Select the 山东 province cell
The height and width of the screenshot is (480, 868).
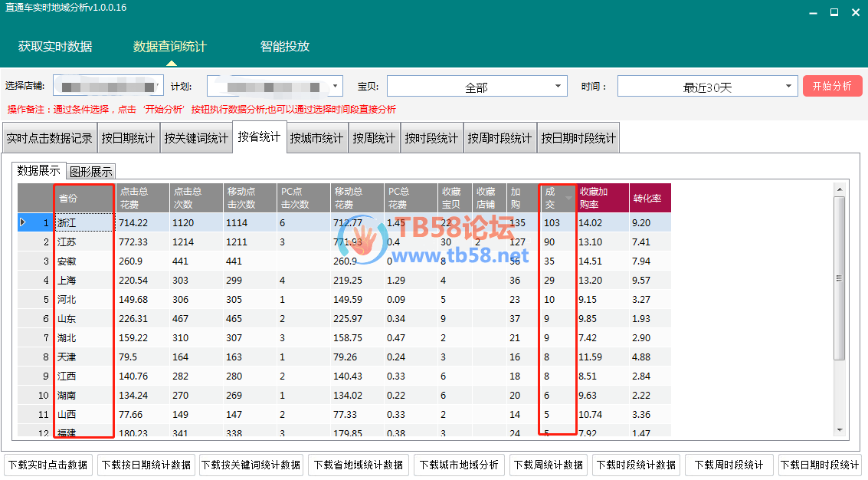point(84,319)
